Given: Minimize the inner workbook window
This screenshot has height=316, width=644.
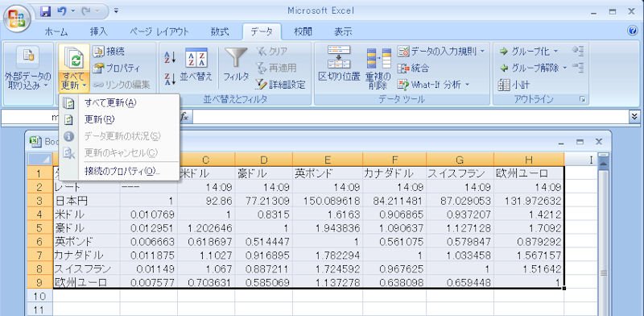Looking at the screenshot, I should [561, 142].
